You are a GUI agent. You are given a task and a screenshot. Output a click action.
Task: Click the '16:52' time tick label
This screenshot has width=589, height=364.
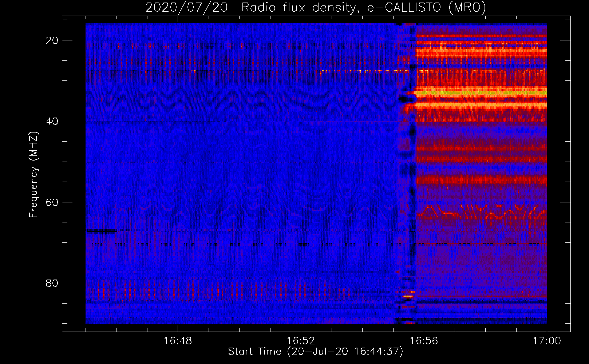point(301,341)
